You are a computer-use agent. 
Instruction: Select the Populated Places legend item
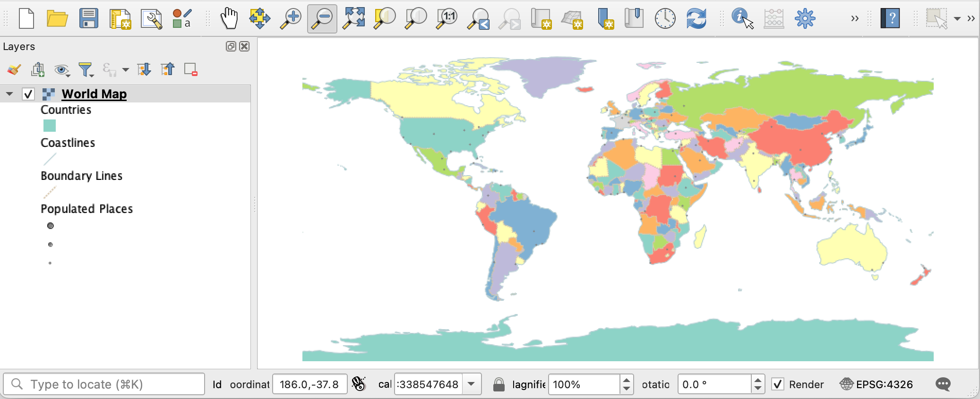tap(86, 209)
